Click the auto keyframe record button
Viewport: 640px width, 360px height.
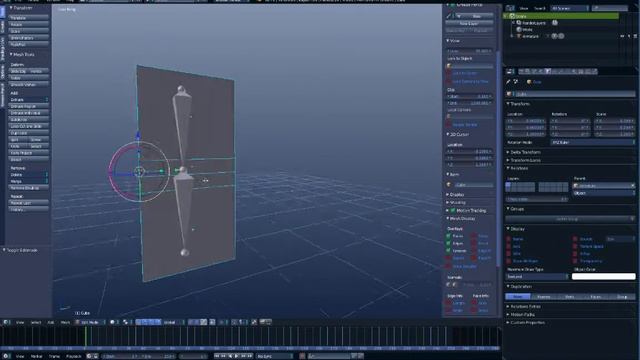[302, 356]
